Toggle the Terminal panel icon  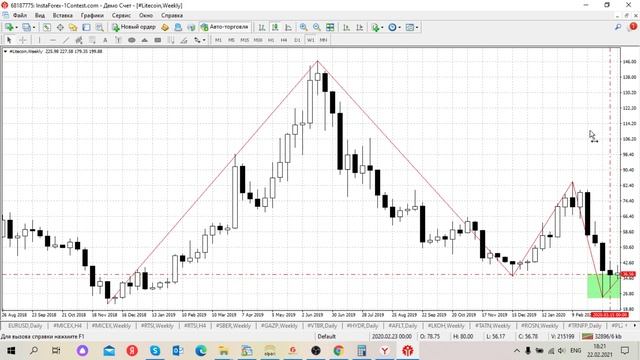tap(86, 27)
